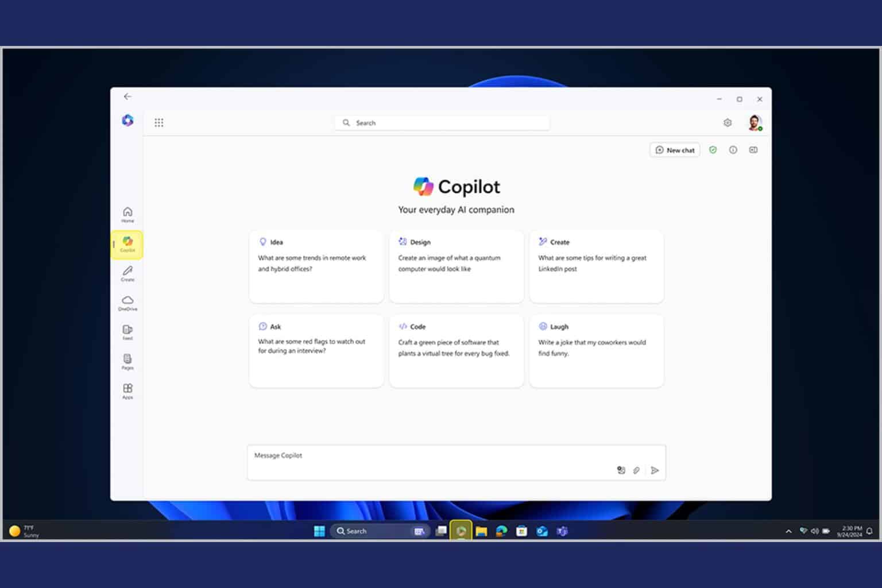The height and width of the screenshot is (588, 882).
Task: Click the "Your everyday AI companion" text
Action: point(457,210)
